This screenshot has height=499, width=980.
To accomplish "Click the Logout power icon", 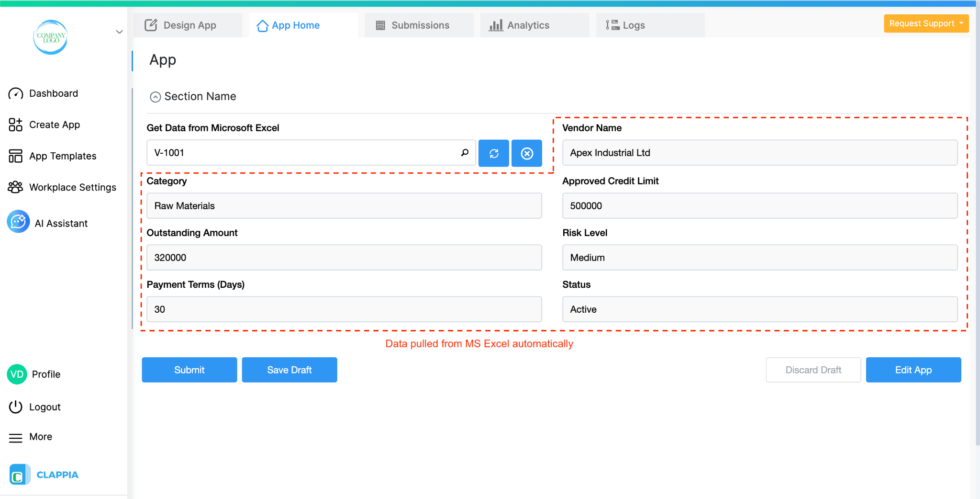I will coord(15,407).
